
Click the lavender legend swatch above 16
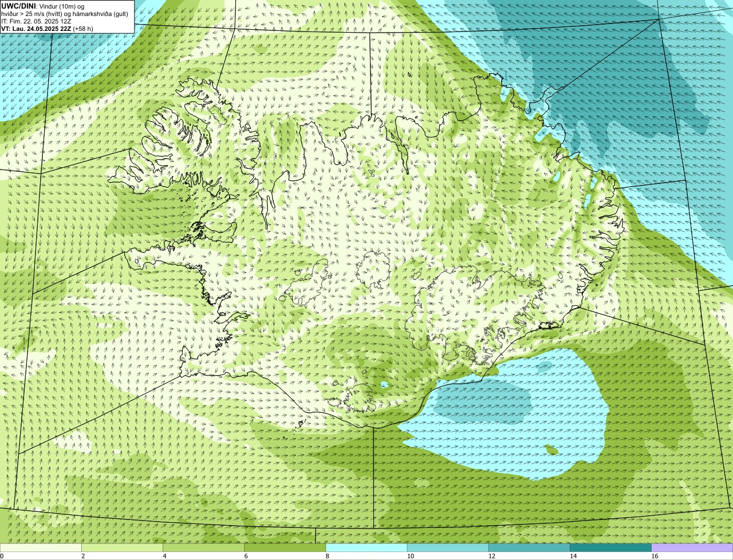[692, 548]
